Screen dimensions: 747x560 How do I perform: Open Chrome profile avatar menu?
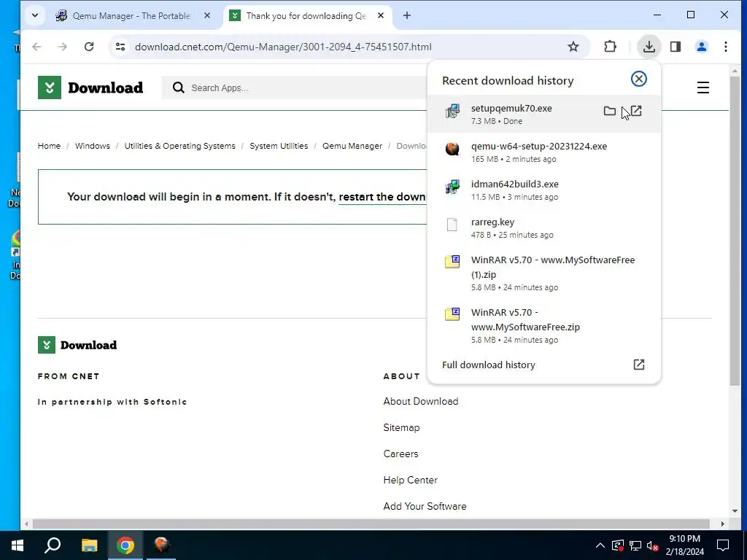701,47
